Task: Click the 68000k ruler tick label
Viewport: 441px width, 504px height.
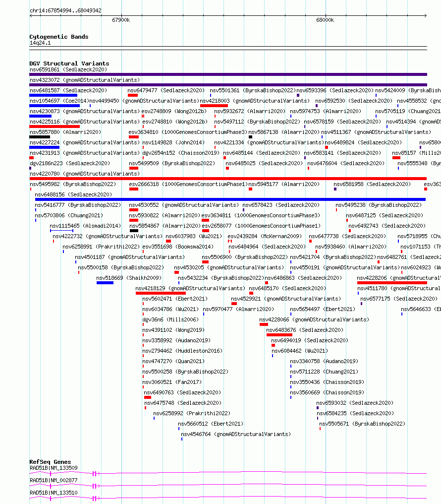Action: (x=325, y=20)
